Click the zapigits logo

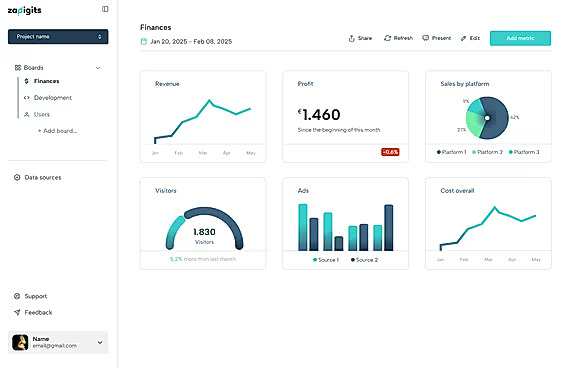tap(24, 11)
